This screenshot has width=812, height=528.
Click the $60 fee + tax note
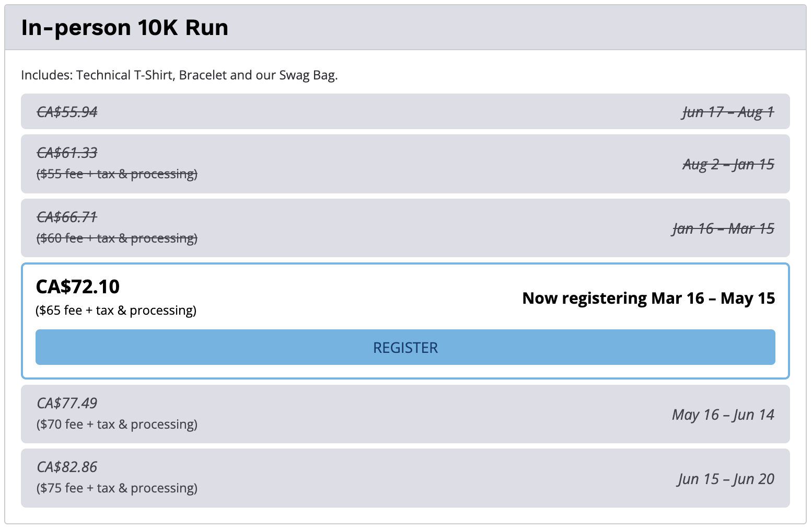117,238
